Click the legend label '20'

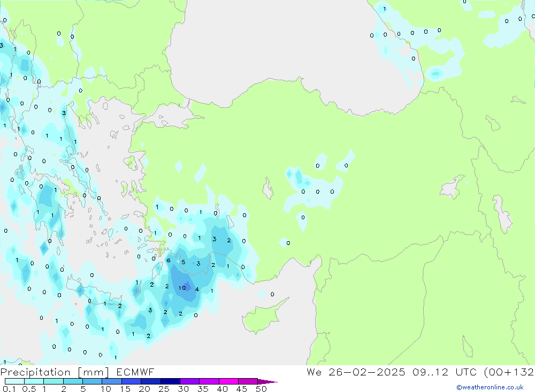[x=144, y=389]
